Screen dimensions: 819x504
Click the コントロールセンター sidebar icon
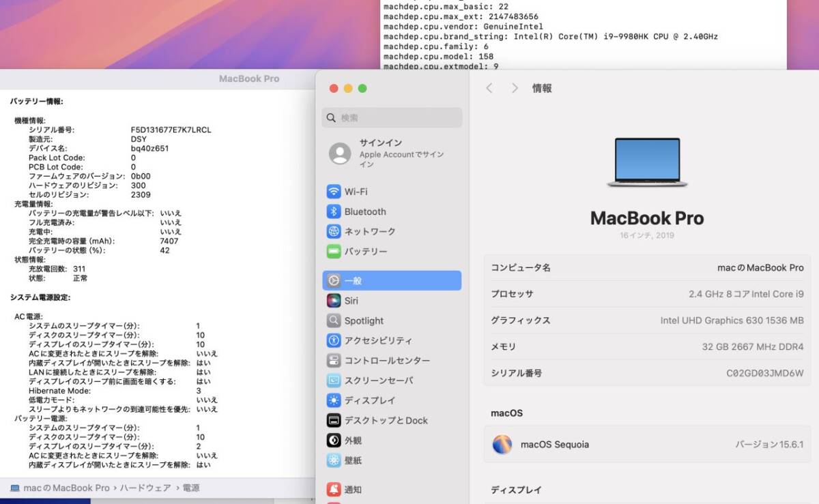334,360
